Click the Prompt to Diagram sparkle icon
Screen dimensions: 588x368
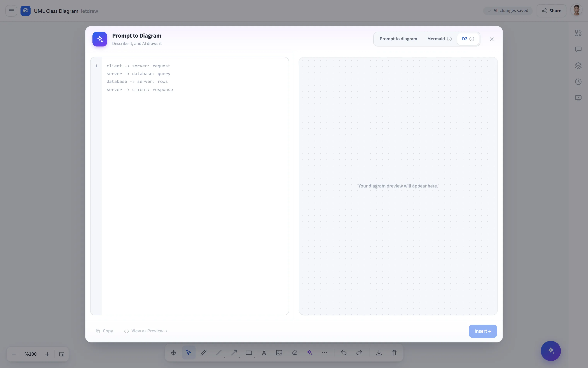pos(100,39)
